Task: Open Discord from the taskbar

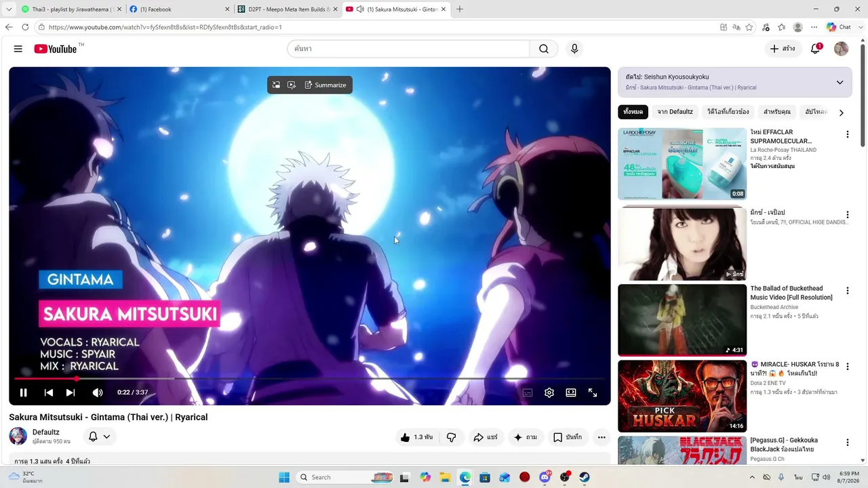Action: click(545, 477)
